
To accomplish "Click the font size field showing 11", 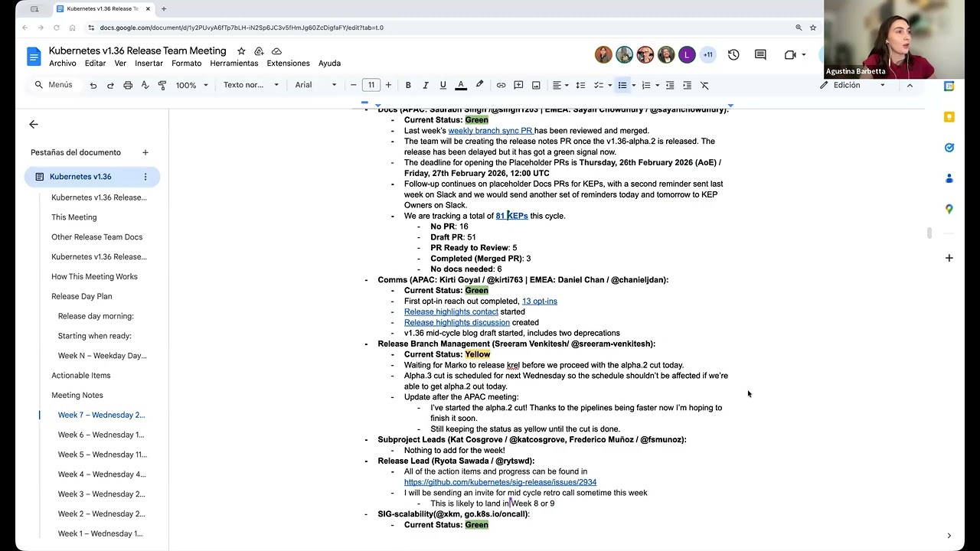I will point(371,85).
